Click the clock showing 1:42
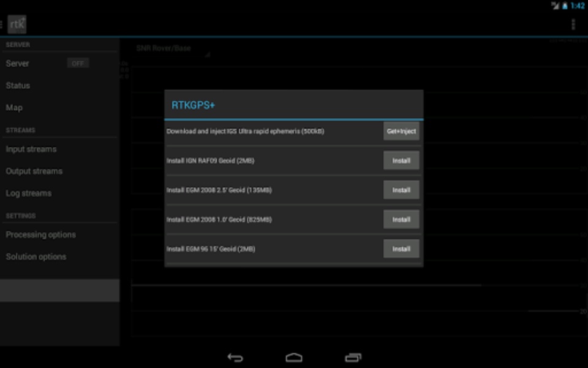588x368 pixels. point(578,6)
